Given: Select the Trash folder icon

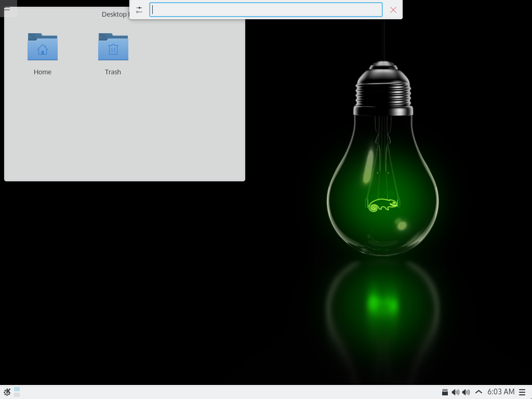Looking at the screenshot, I should click(x=113, y=47).
